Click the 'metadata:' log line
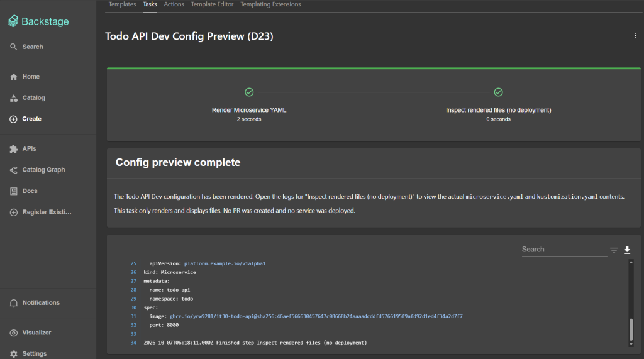 point(157,282)
